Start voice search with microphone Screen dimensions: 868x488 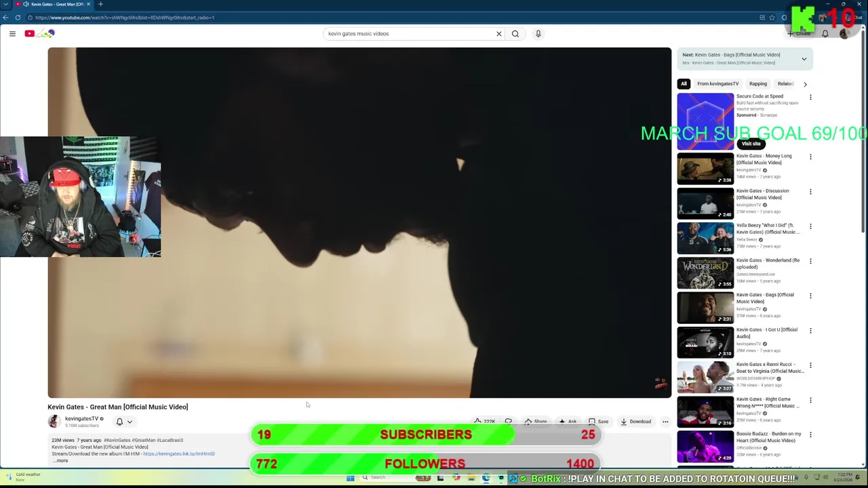tap(538, 33)
